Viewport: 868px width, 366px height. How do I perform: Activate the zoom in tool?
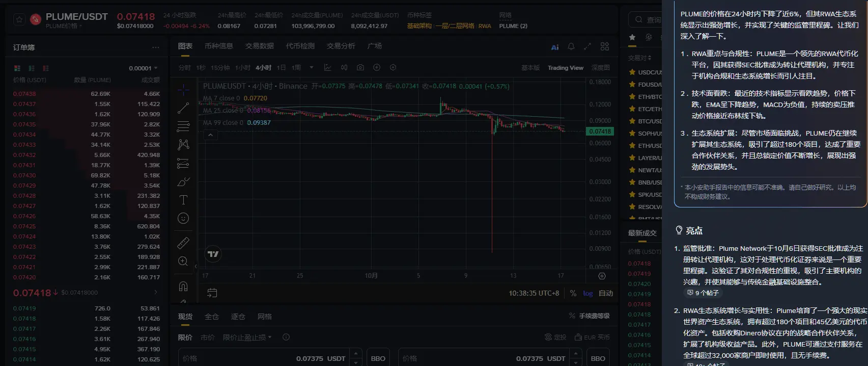[x=183, y=261]
